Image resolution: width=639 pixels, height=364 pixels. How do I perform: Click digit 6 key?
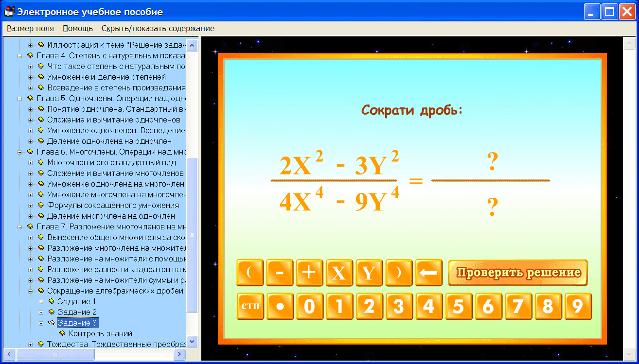coord(488,306)
